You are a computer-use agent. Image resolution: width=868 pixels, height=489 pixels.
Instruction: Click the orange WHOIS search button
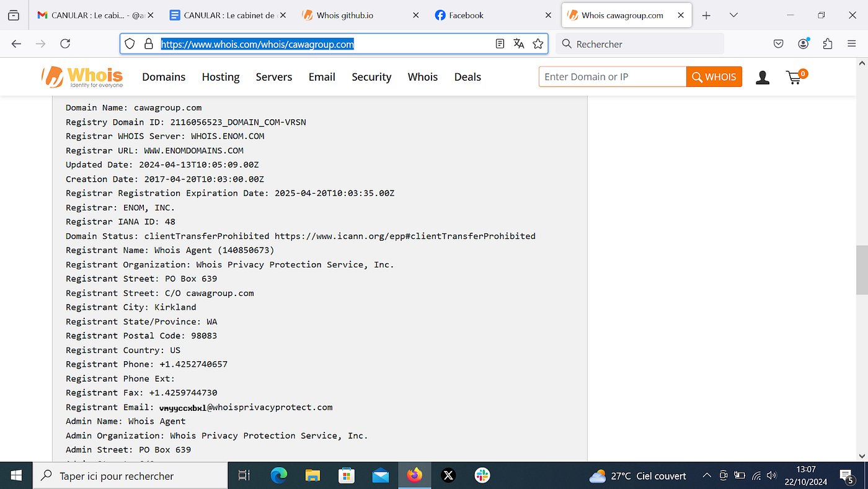pyautogui.click(x=714, y=77)
